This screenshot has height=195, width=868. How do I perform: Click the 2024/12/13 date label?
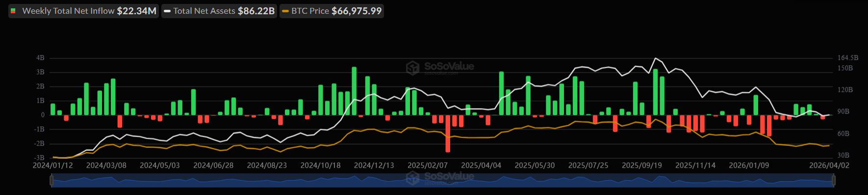pyautogui.click(x=374, y=166)
